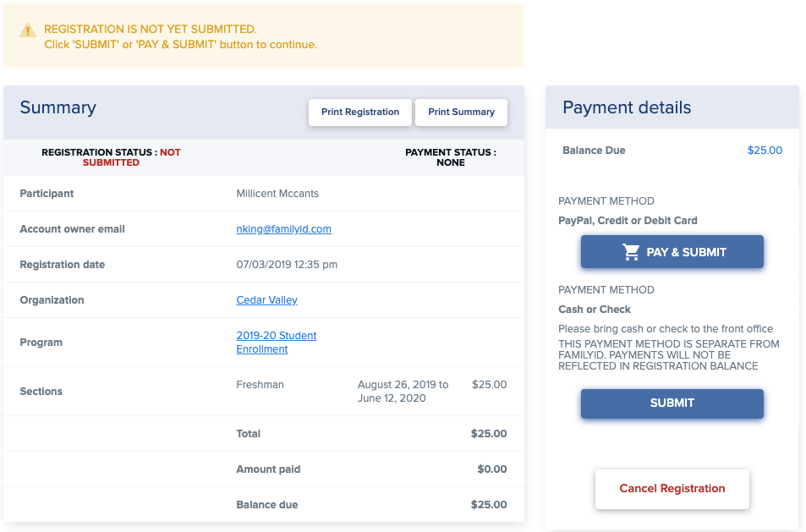806x532 pixels.
Task: Click the Payment details heading
Action: (627, 107)
